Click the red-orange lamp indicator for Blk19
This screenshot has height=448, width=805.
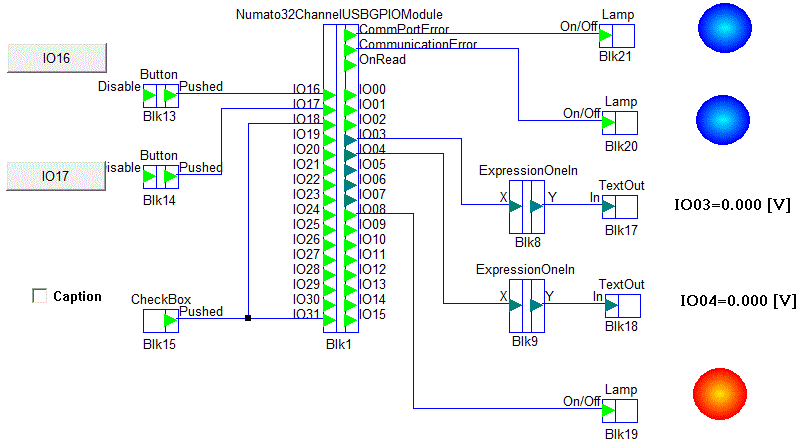click(x=720, y=394)
